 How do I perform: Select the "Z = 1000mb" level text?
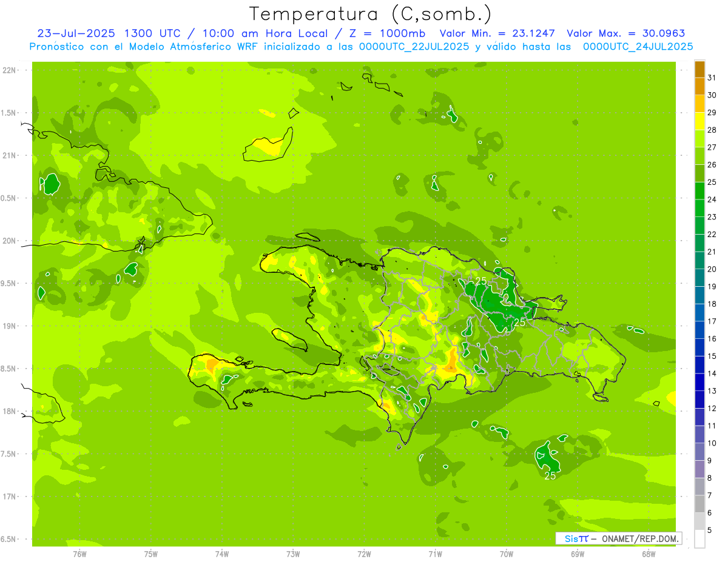(387, 33)
